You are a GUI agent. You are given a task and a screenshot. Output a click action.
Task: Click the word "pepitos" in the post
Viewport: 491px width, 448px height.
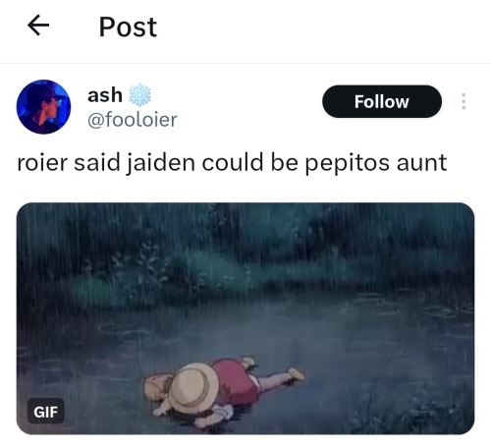pyautogui.click(x=347, y=163)
